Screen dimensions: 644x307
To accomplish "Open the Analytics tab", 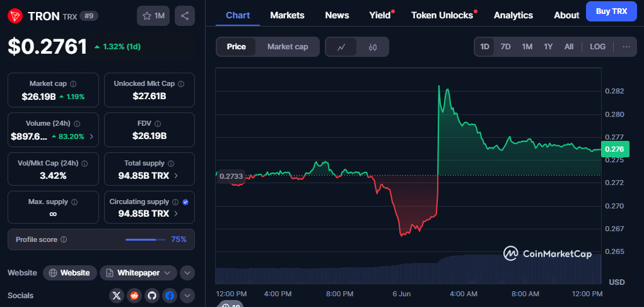I will 513,15.
